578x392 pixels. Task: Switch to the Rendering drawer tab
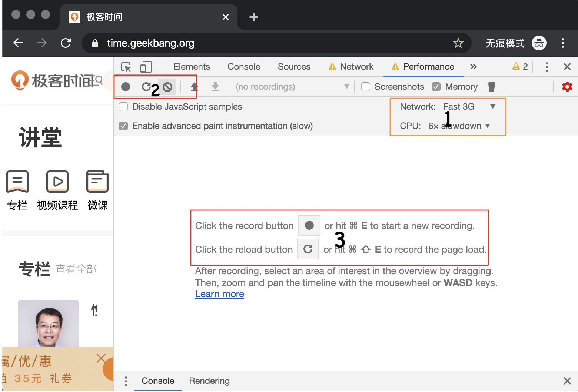[209, 381]
